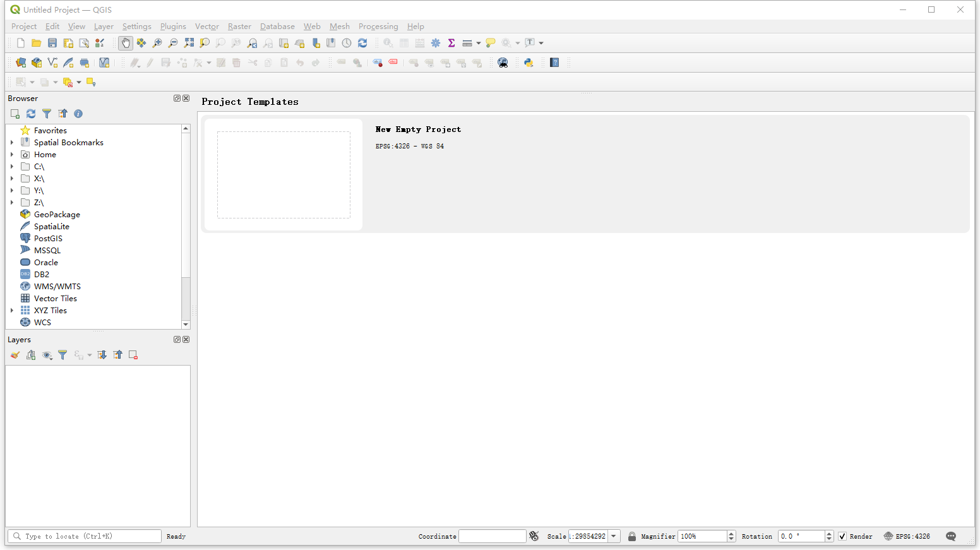Viewport: 980px width, 550px height.
Task: Refresh the Browser panel
Action: (31, 114)
